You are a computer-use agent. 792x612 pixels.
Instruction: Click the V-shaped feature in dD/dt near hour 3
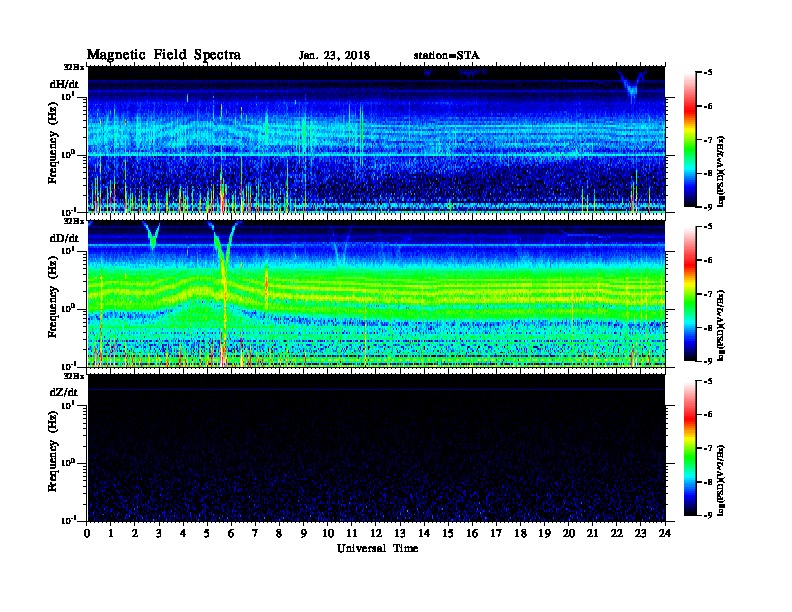click(x=152, y=234)
